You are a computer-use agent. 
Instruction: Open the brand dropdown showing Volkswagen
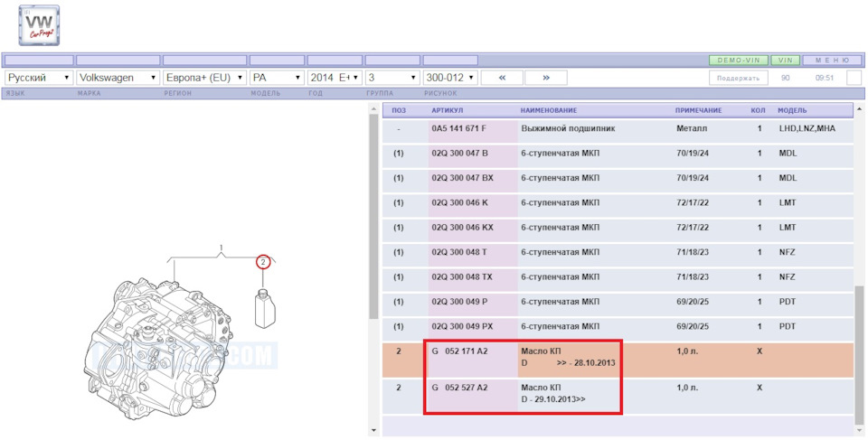[x=118, y=78]
